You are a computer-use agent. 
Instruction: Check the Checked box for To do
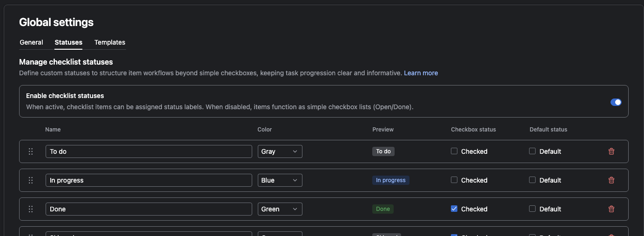click(454, 151)
